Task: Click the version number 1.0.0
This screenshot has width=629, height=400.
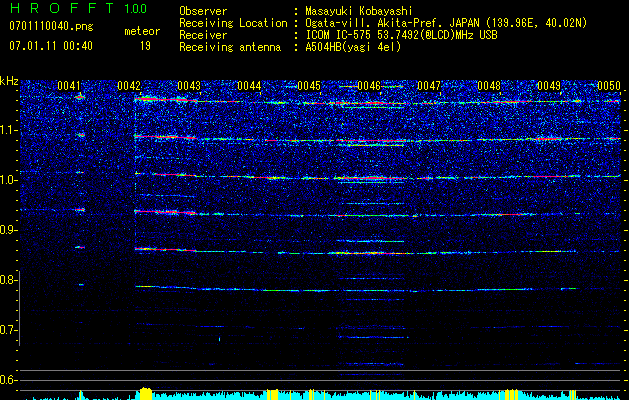Action: pos(136,8)
